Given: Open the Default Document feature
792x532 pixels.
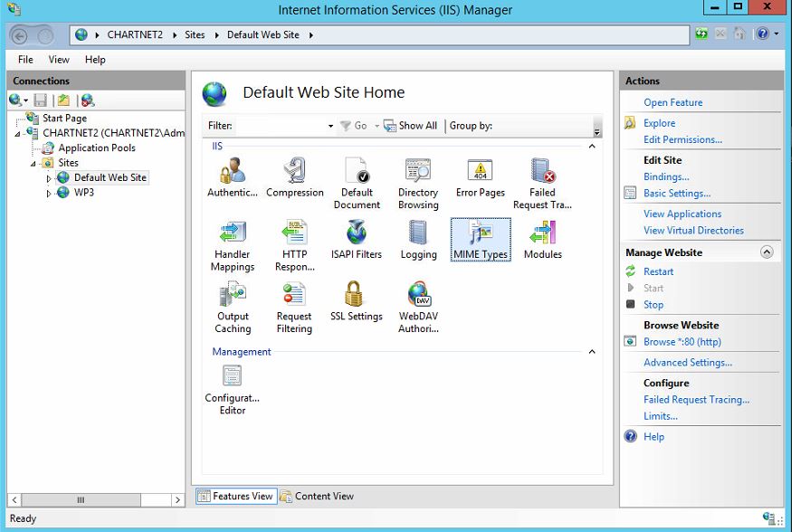Looking at the screenshot, I should tap(357, 183).
